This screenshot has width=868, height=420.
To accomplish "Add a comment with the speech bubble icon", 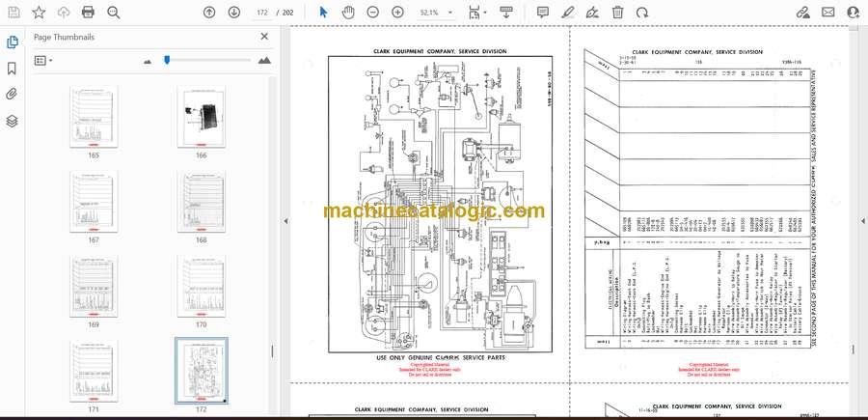I will [543, 13].
